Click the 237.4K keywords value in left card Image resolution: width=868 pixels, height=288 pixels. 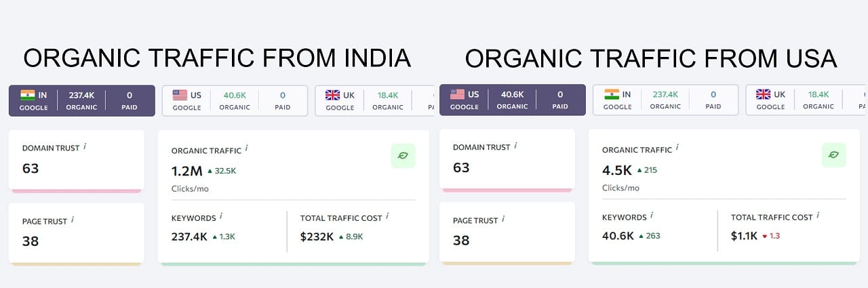pos(189,236)
